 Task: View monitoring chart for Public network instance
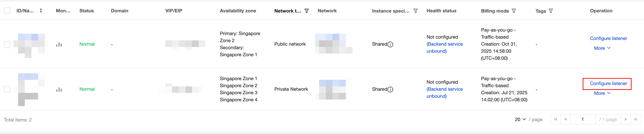click(x=59, y=44)
